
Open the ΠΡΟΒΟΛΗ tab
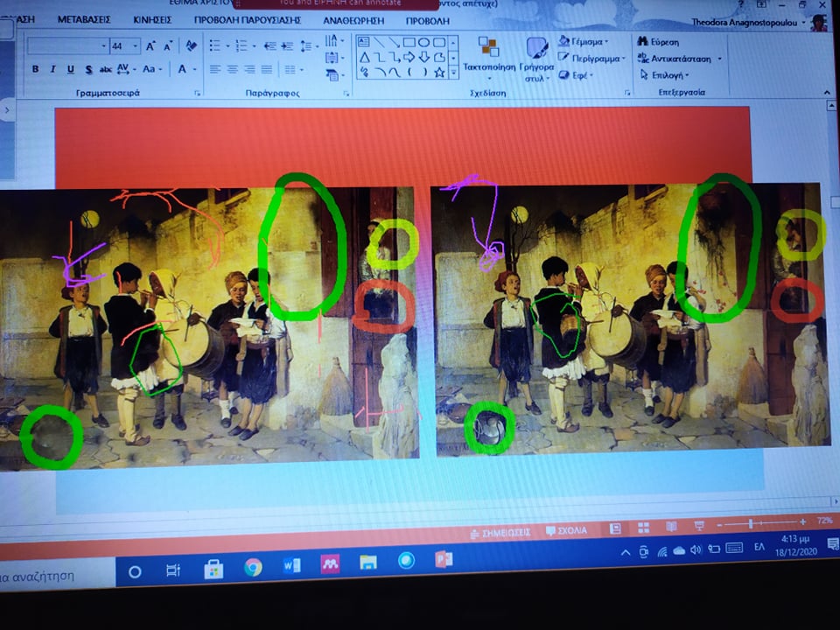(428, 20)
